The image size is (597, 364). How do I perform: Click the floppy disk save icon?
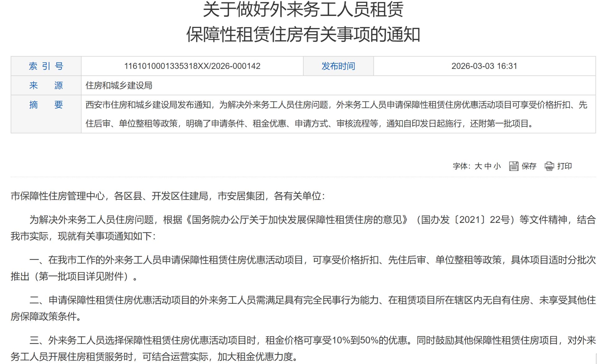(513, 166)
